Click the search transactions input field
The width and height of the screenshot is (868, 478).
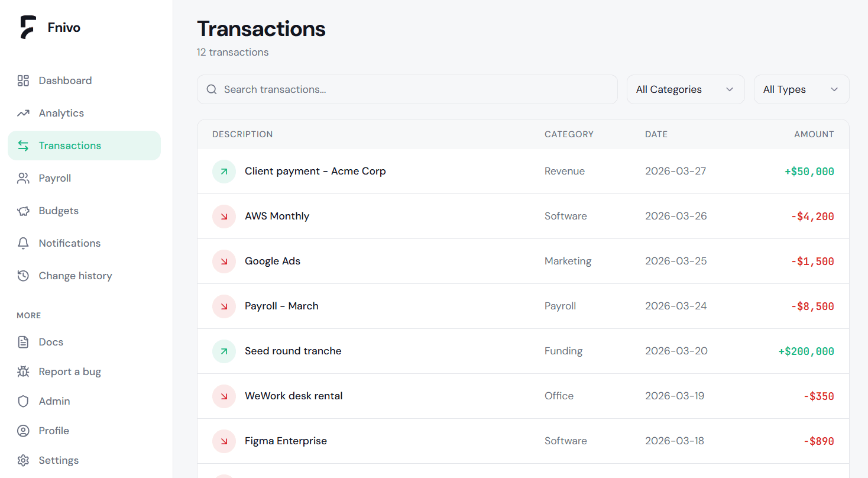coord(407,89)
